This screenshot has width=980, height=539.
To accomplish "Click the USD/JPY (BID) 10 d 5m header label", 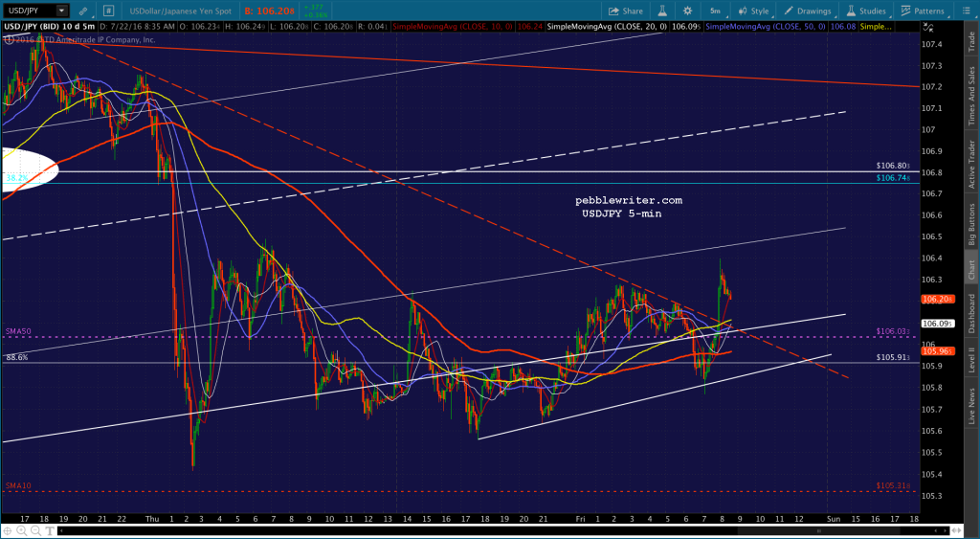I will tap(49, 27).
